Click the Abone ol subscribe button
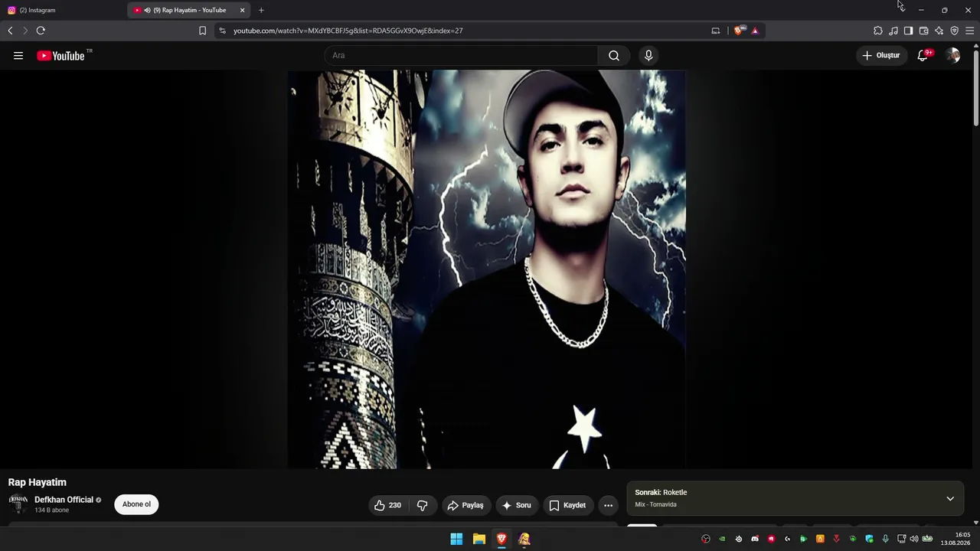This screenshot has height=551, width=980. click(136, 504)
